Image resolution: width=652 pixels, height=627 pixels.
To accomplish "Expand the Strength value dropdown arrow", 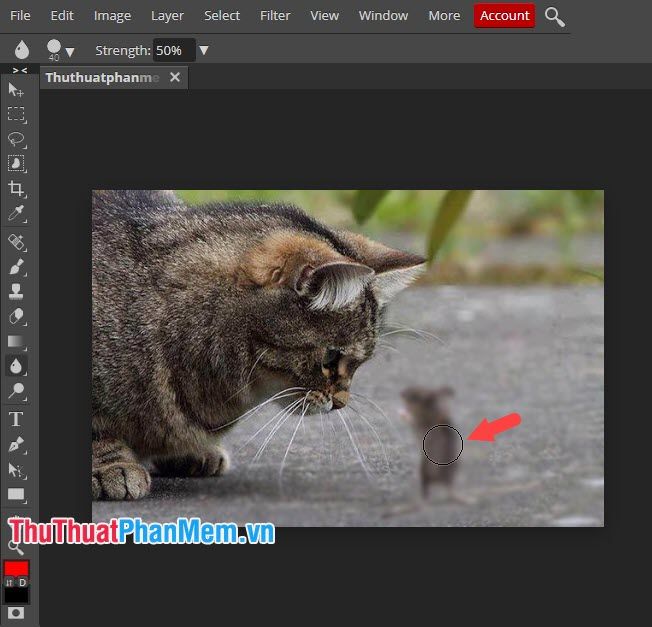I will (204, 50).
